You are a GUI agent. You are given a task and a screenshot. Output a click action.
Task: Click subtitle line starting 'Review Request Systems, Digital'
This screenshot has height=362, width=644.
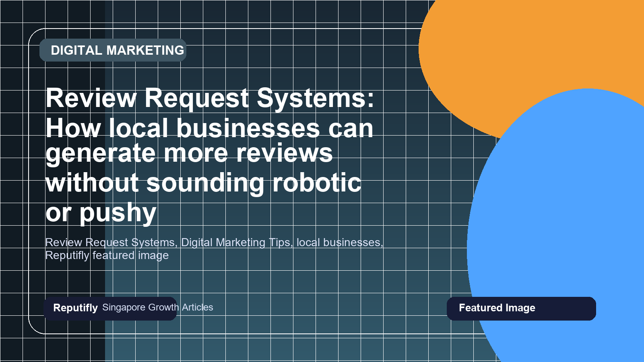(x=214, y=243)
